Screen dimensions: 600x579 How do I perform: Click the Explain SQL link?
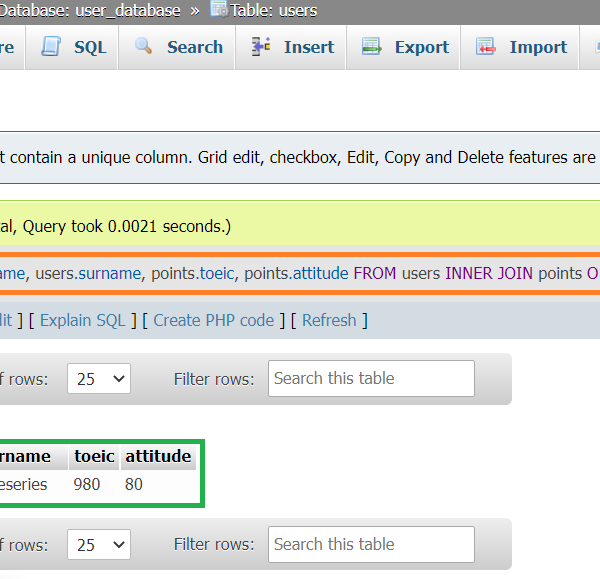82,320
